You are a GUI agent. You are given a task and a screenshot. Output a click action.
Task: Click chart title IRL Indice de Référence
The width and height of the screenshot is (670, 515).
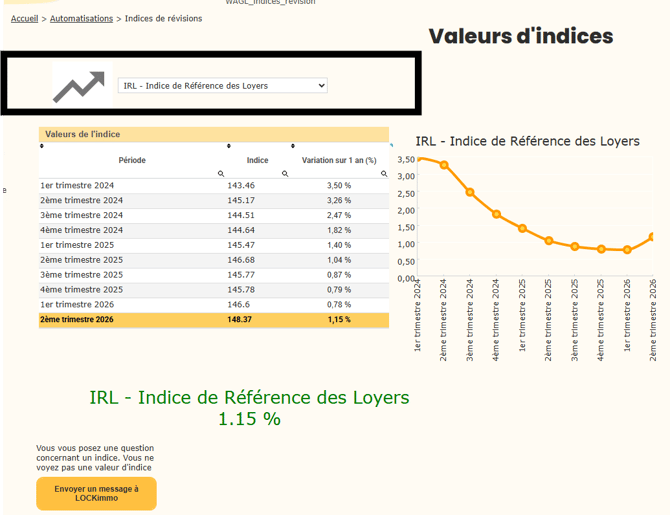tap(527, 141)
